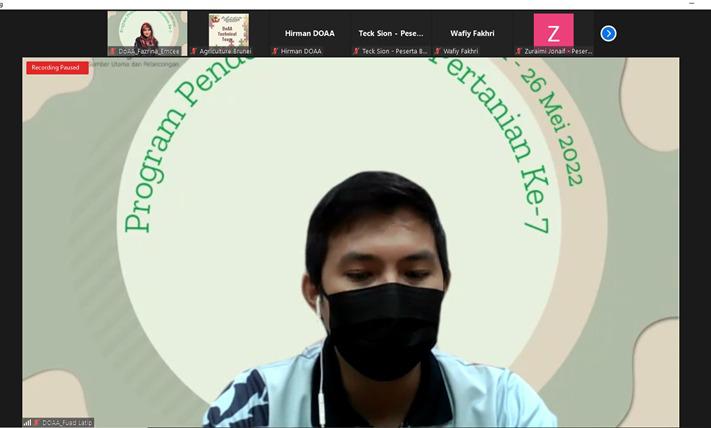
Task: Select the Hirman DOAA participant tile name
Action: 310,33
